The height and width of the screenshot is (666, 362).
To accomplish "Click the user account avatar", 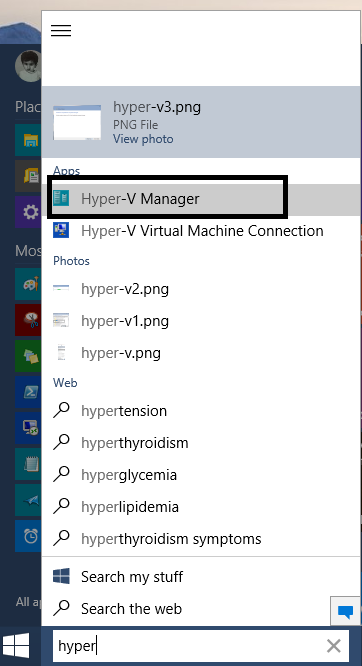I will pos(28,66).
